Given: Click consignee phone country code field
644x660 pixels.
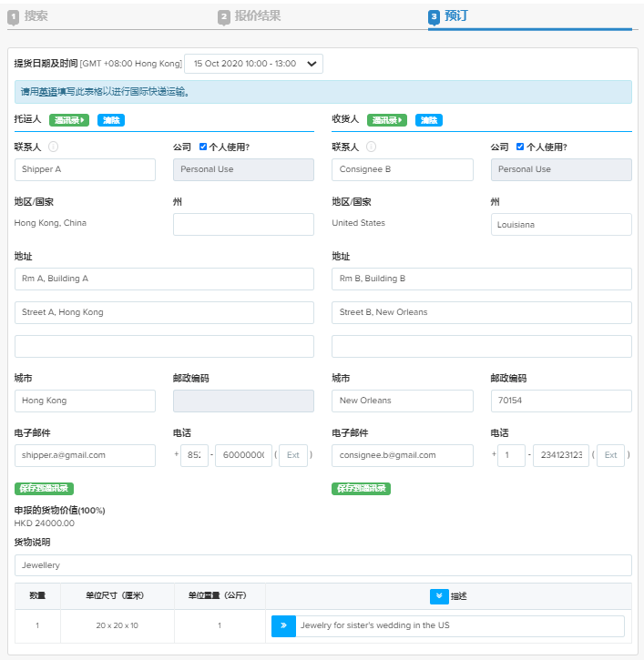Looking at the screenshot, I should coord(511,455).
